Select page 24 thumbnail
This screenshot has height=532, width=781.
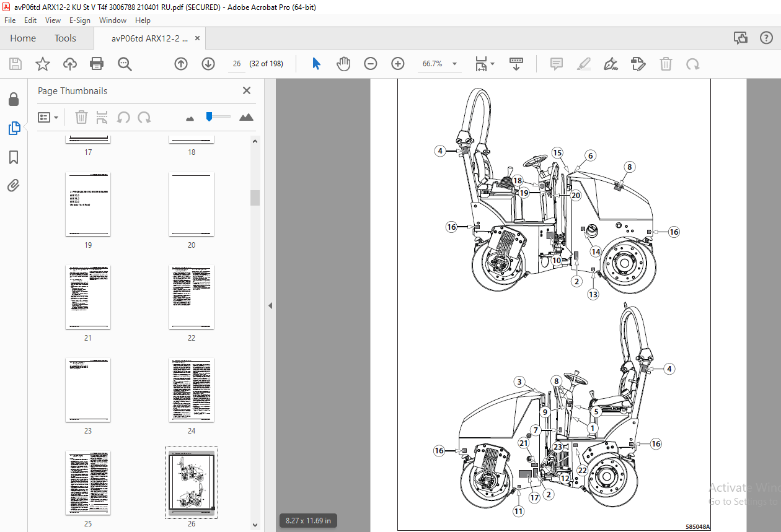coord(192,390)
